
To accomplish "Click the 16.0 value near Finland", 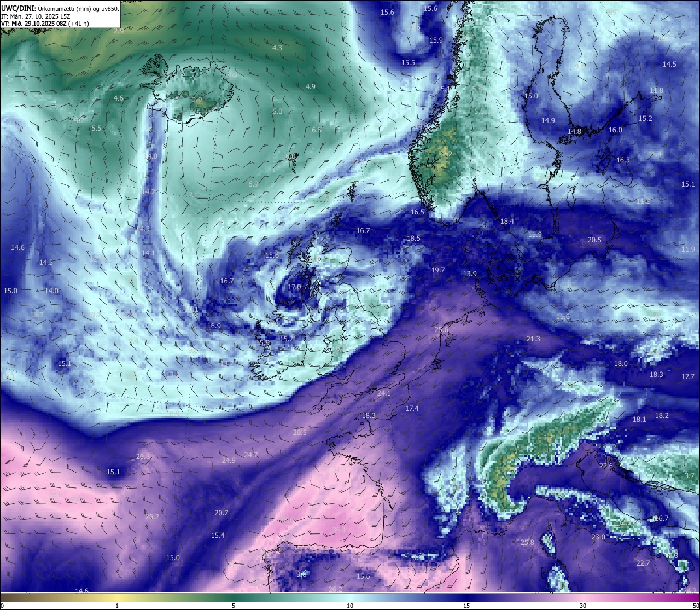I will 615,130.
